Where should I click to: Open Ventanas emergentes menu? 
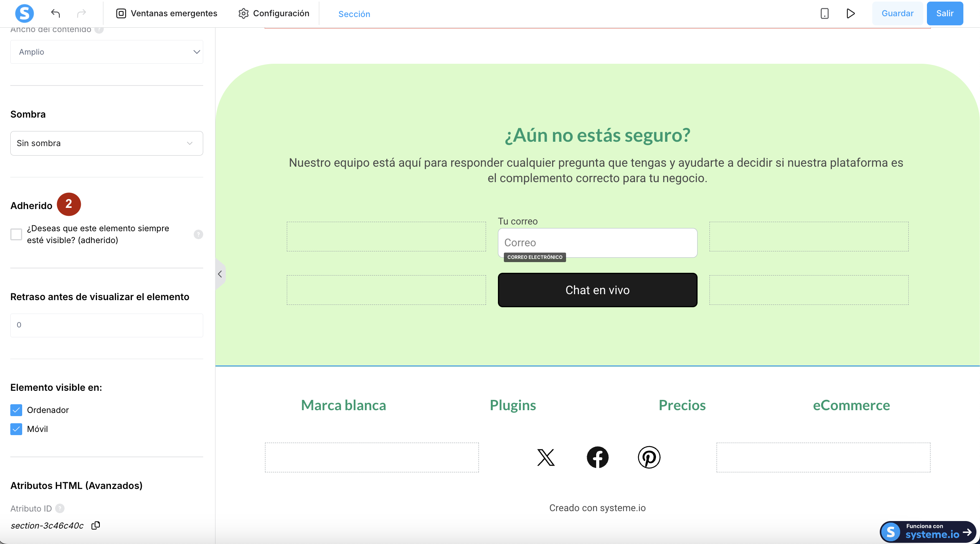(x=166, y=13)
